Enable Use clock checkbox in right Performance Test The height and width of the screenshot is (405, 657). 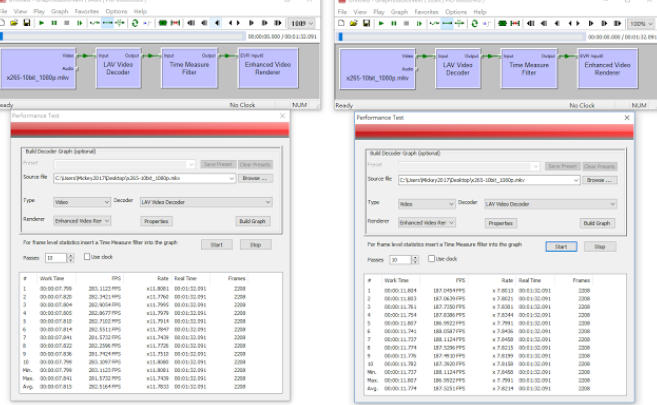pos(431,259)
